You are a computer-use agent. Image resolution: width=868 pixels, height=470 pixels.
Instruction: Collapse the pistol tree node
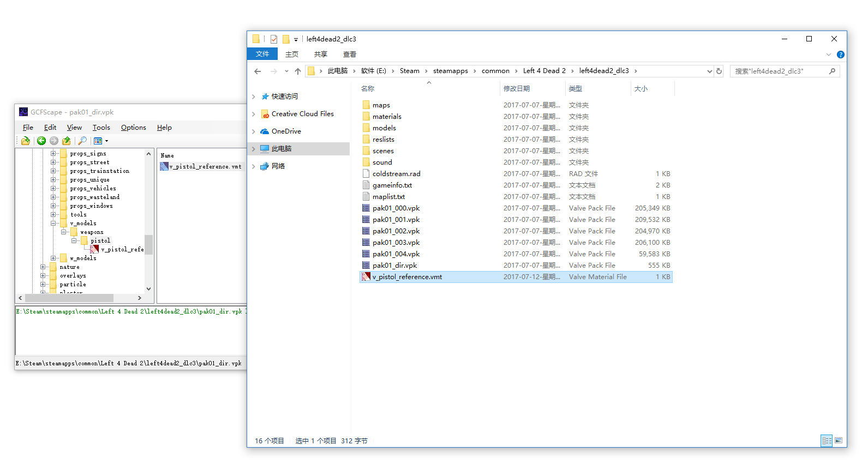pos(74,241)
